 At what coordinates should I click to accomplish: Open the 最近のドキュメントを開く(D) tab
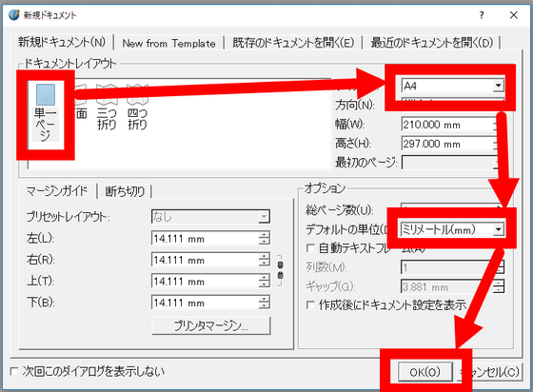click(x=432, y=44)
